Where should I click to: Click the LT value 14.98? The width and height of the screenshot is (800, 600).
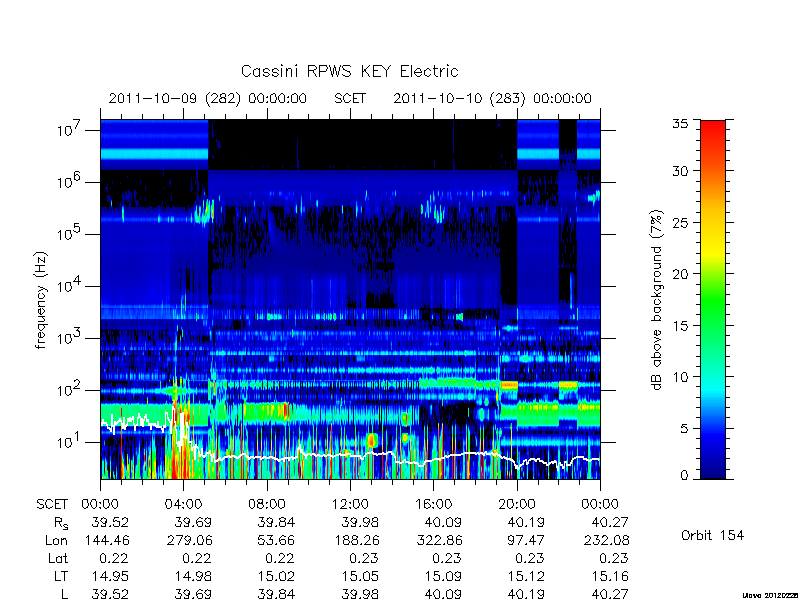coord(193,577)
